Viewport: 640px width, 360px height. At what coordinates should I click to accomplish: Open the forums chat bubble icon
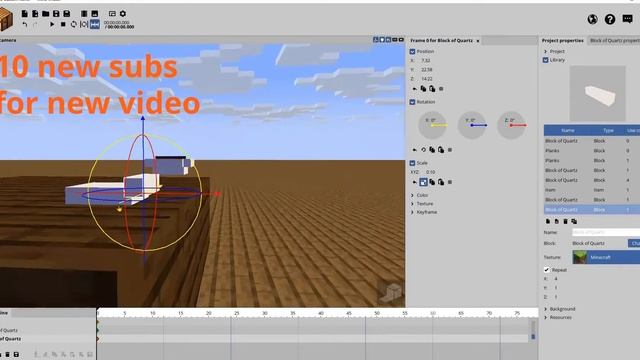[x=628, y=19]
